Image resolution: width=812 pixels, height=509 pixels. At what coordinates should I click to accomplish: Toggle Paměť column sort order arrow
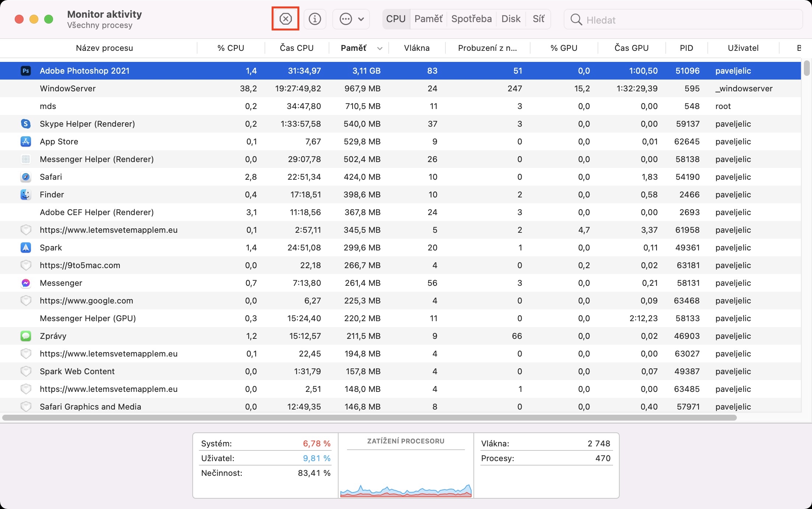coord(380,48)
